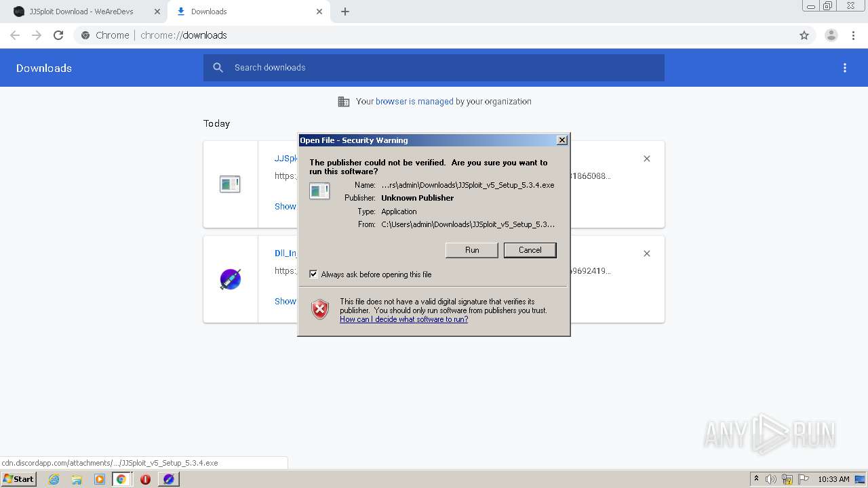This screenshot has height=488, width=868.
Task: Click Cancel in the Security Warning dialog
Action: (x=530, y=250)
